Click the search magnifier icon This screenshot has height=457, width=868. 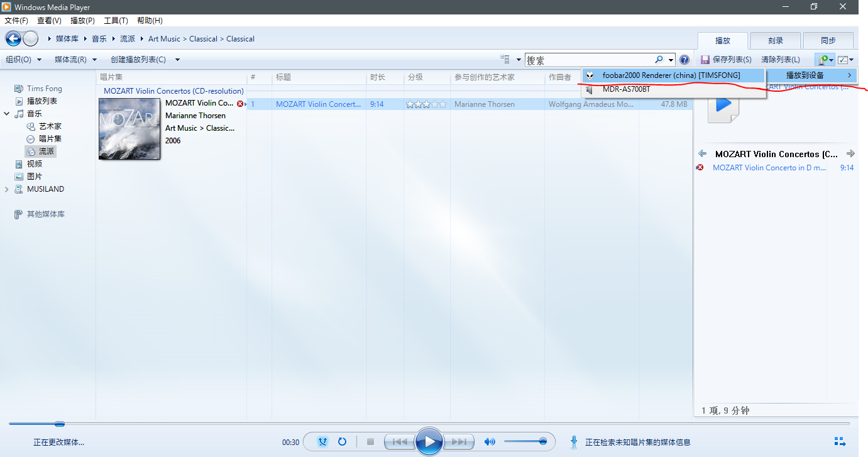click(x=659, y=60)
